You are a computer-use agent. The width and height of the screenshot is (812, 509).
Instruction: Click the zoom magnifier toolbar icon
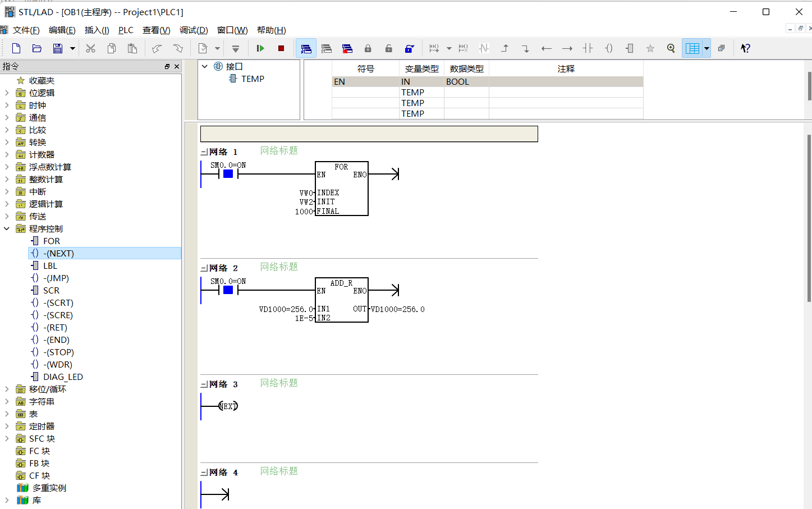click(671, 48)
